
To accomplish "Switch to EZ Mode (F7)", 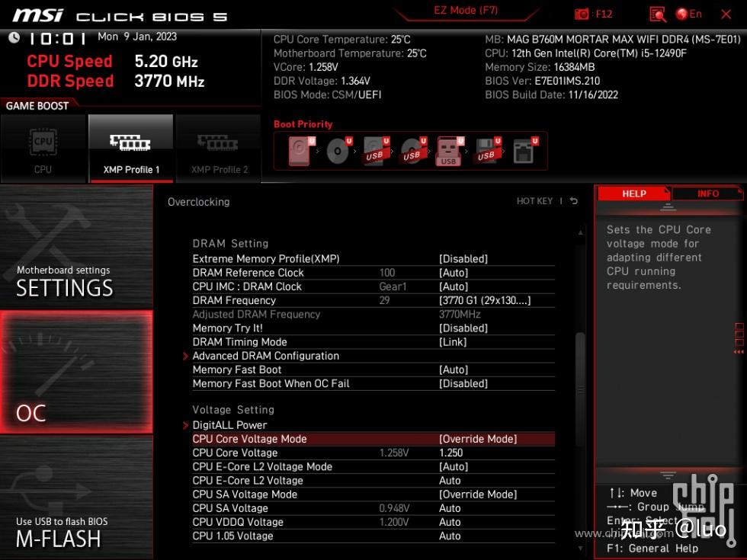I will click(x=466, y=11).
